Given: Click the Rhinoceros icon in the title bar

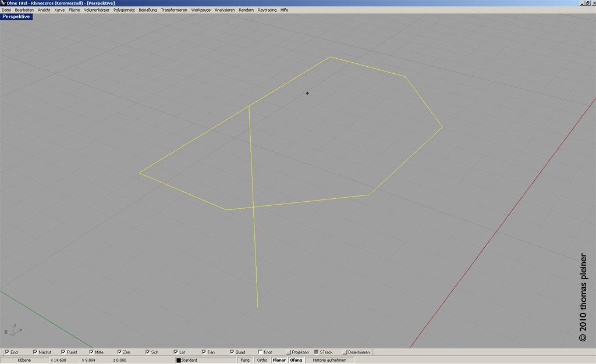Looking at the screenshot, I should (3, 3).
